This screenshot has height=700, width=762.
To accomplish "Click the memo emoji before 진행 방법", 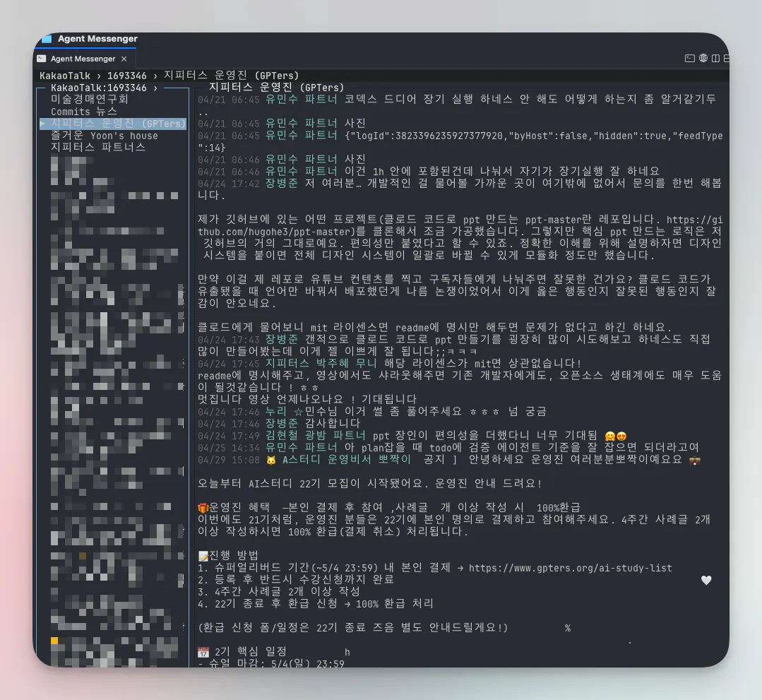I will click(203, 556).
